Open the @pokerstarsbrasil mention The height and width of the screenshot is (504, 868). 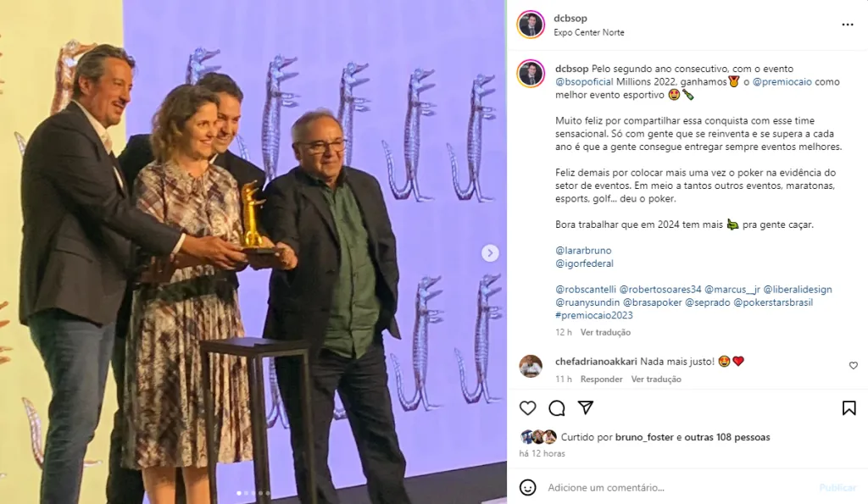pos(773,302)
